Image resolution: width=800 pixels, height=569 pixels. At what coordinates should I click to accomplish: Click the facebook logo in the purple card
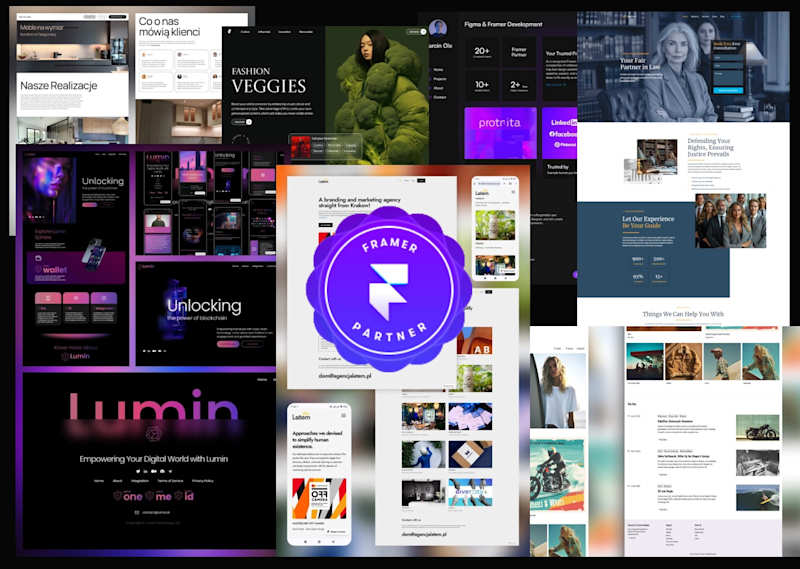point(562,134)
